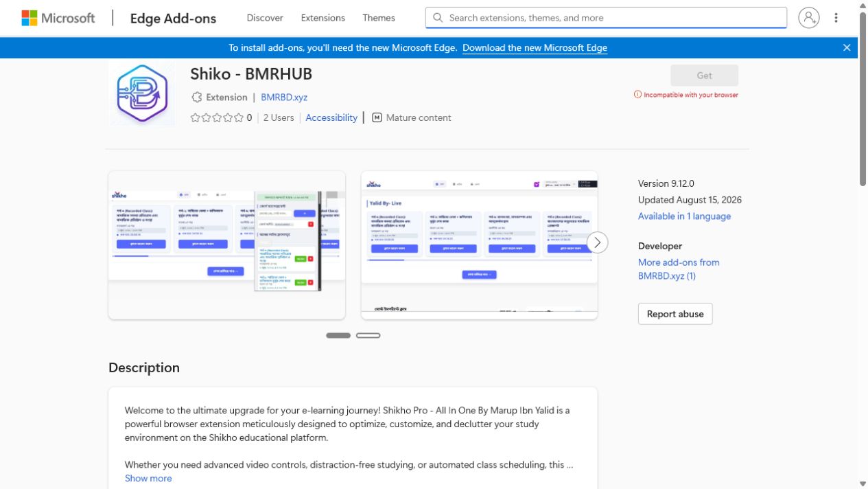
Task: Click the star rating row
Action: pyautogui.click(x=217, y=117)
